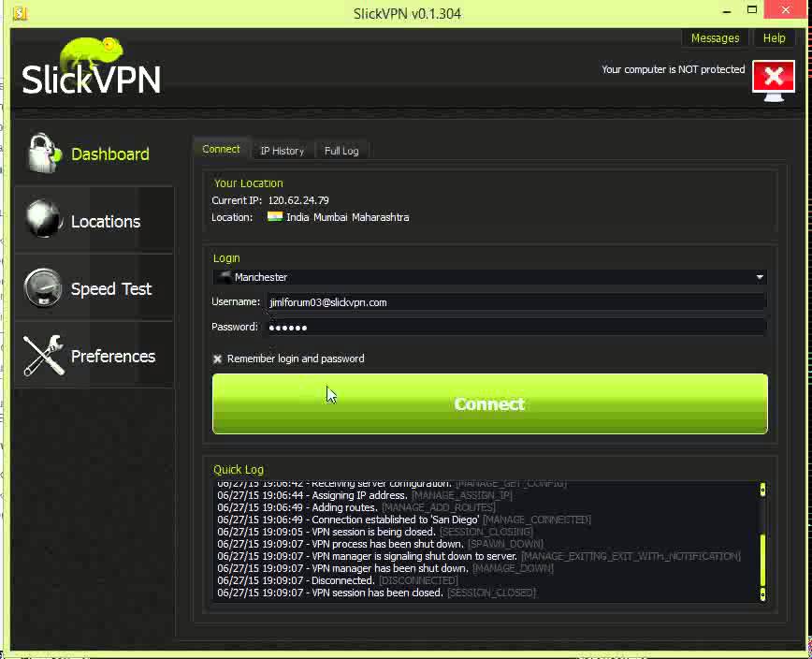Image resolution: width=812 pixels, height=659 pixels.
Task: Click 'Your computer is NOT protected' text
Action: [674, 69]
